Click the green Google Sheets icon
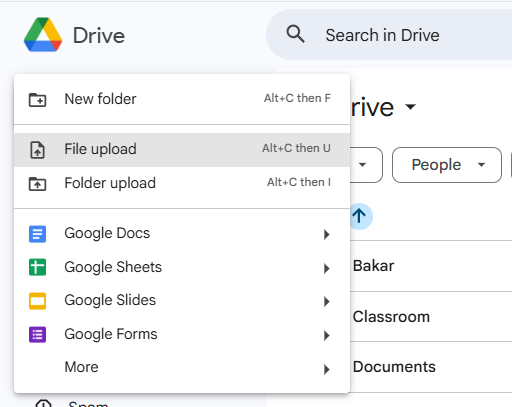512x407 pixels. pos(37,267)
